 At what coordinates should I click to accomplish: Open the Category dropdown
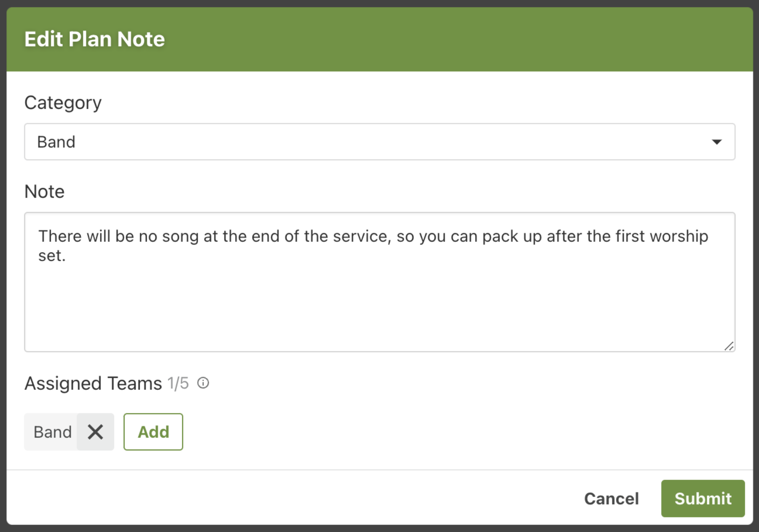point(379,142)
